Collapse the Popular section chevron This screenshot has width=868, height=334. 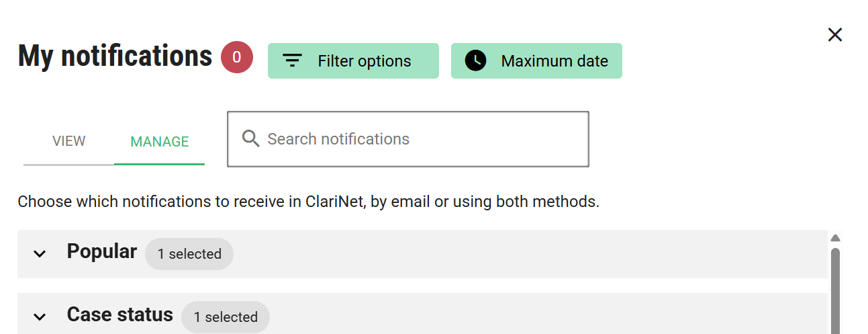40,253
